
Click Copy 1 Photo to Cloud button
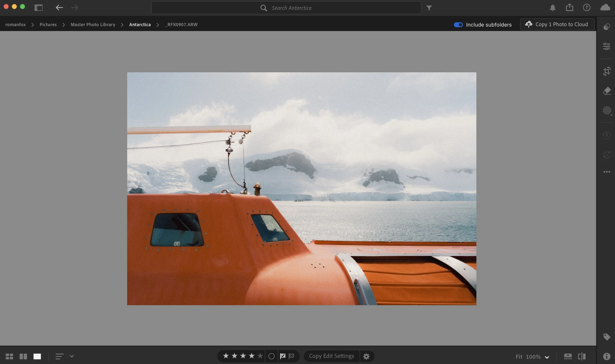point(557,24)
